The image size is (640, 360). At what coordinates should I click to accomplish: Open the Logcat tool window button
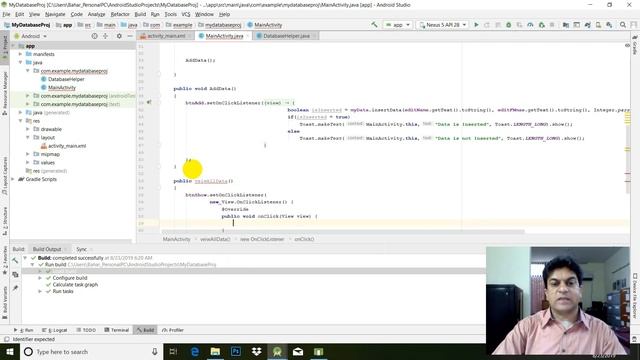55,330
